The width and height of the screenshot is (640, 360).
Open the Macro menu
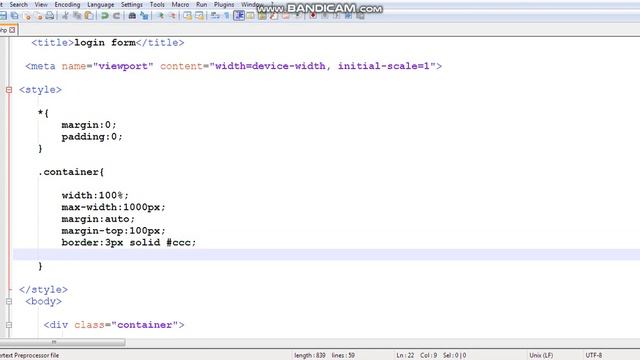pyautogui.click(x=180, y=4)
